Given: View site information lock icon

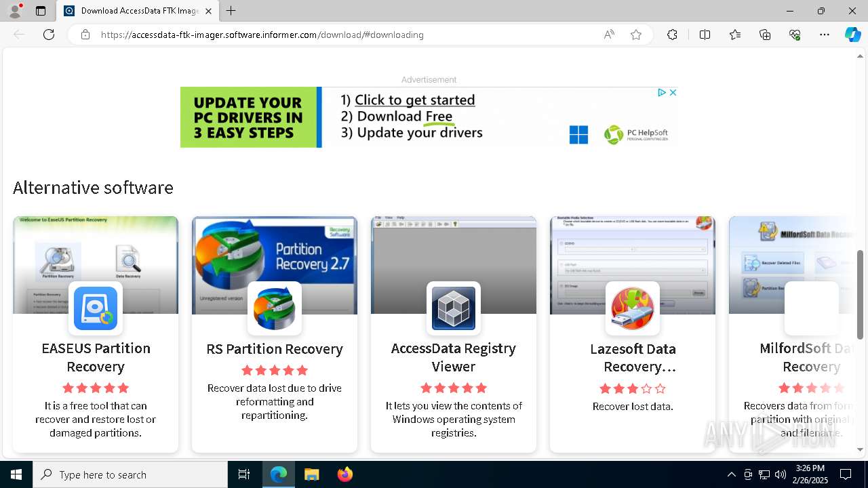Looking at the screenshot, I should (x=85, y=35).
